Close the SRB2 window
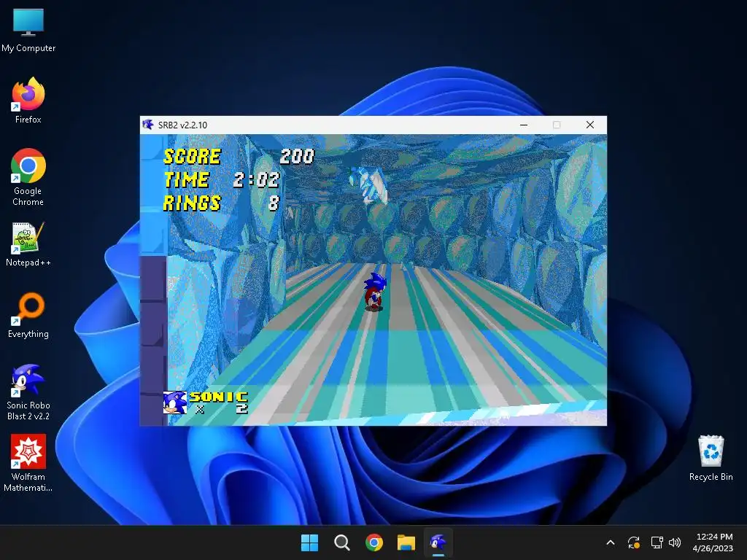The width and height of the screenshot is (747, 560). pyautogui.click(x=589, y=125)
